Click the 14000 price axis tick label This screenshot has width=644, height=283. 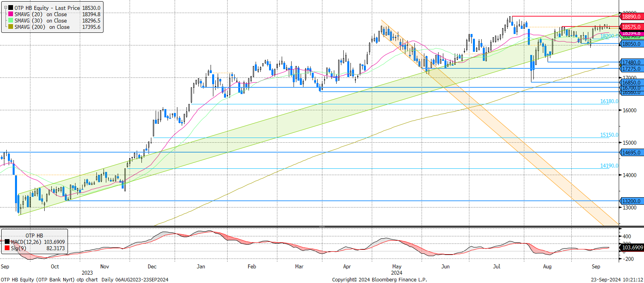pyautogui.click(x=629, y=175)
